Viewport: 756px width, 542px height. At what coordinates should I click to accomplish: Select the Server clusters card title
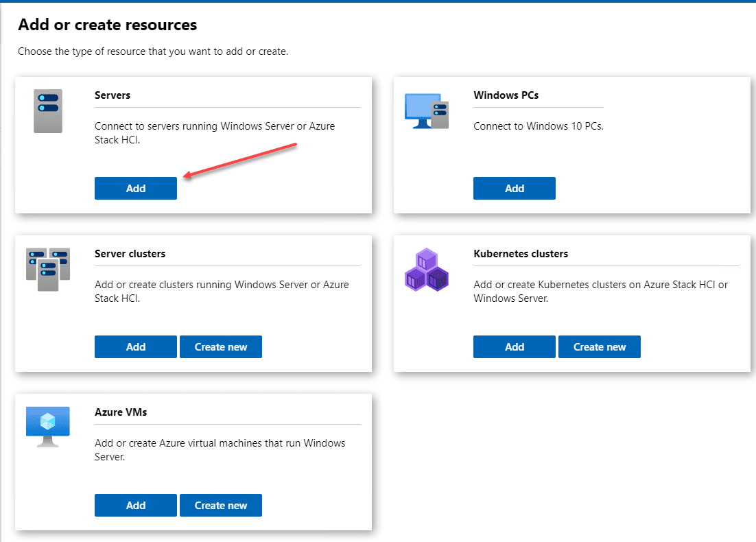click(130, 253)
